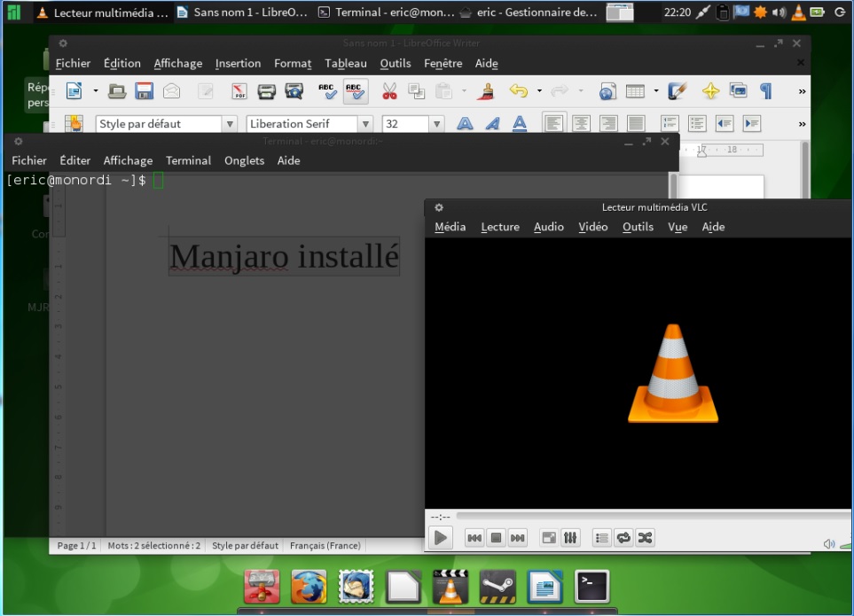Toggle Justified paragraph alignment
This screenshot has height=616, width=854.
pyautogui.click(x=636, y=123)
